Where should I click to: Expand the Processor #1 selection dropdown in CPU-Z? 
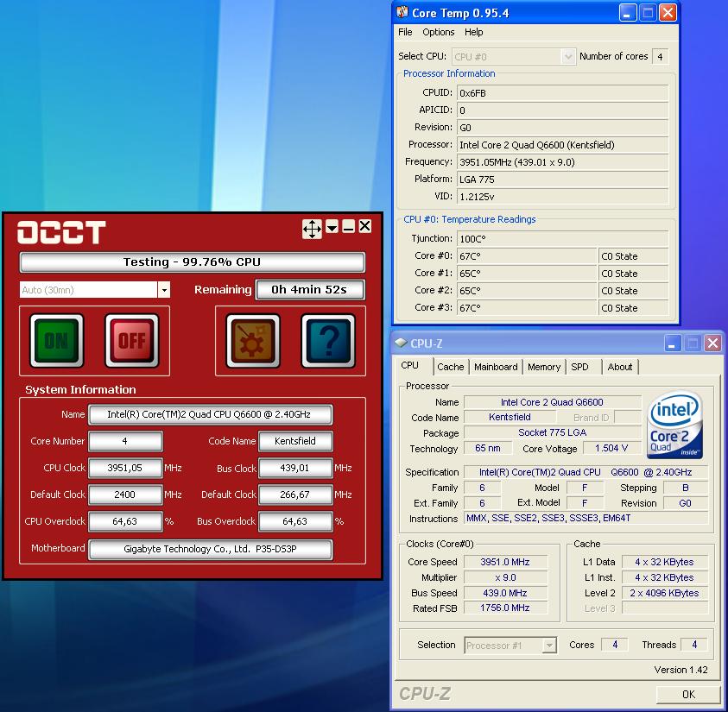click(549, 646)
